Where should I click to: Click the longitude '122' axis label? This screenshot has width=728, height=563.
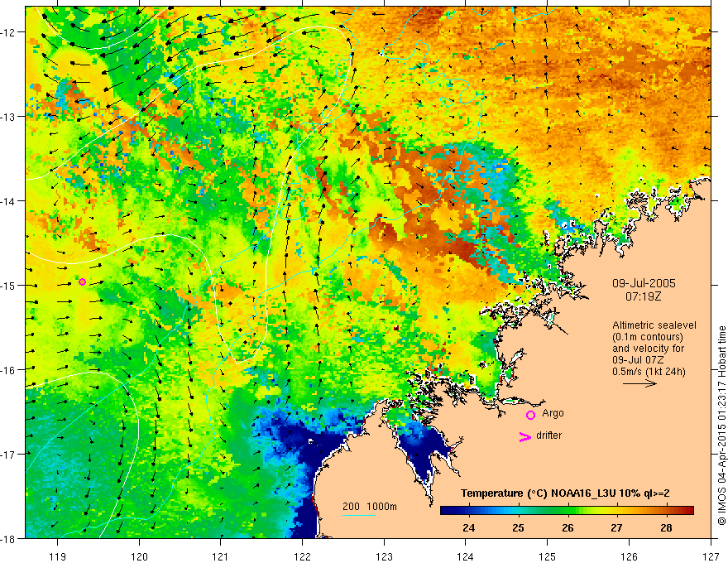click(x=302, y=556)
